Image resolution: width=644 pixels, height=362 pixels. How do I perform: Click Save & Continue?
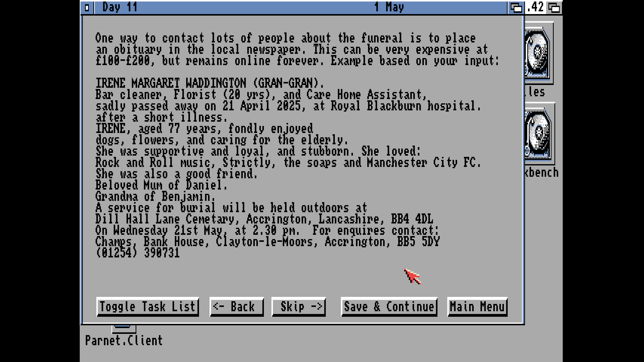pos(389,307)
